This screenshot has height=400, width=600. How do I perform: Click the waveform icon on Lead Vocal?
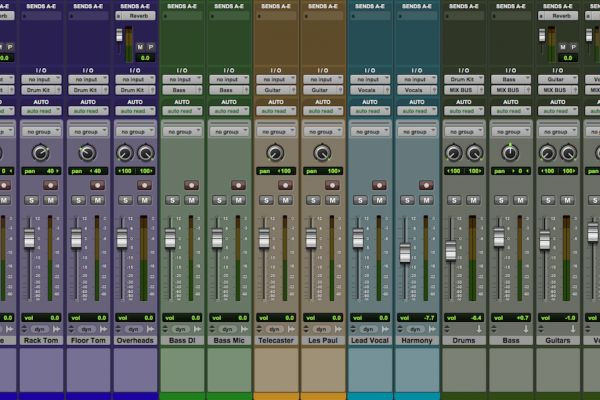coord(386,329)
